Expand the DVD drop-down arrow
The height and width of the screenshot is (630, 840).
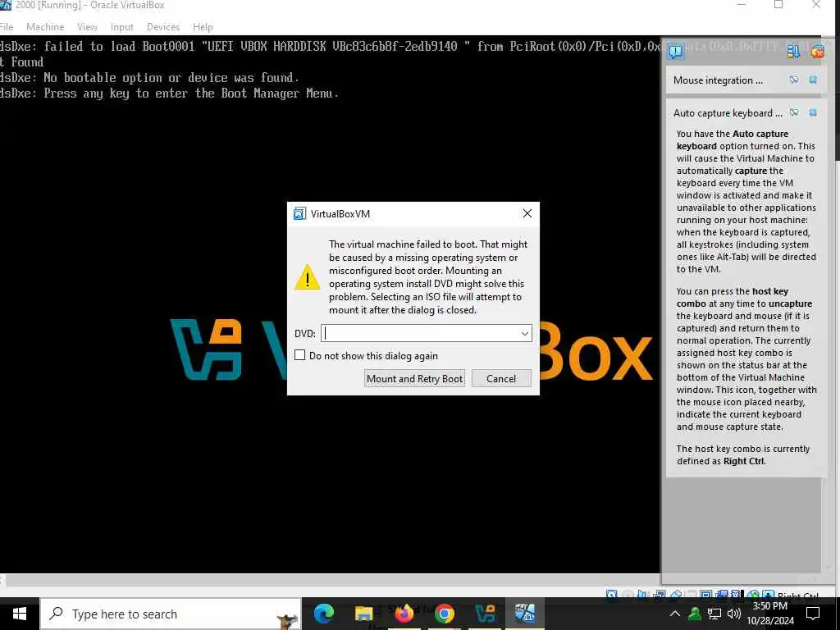tap(525, 333)
